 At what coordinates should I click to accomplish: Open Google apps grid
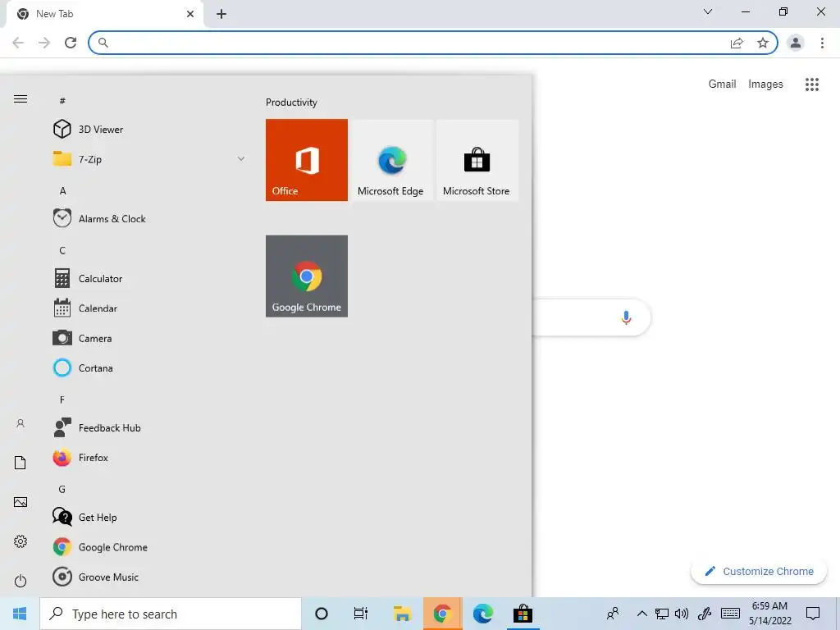point(812,84)
